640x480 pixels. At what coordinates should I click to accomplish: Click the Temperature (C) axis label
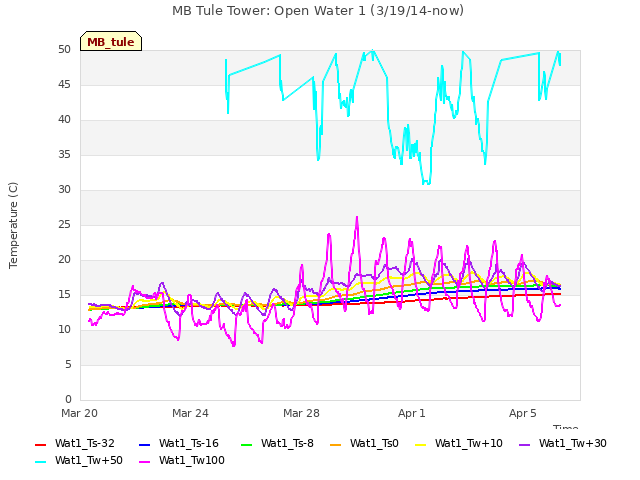pyautogui.click(x=13, y=225)
